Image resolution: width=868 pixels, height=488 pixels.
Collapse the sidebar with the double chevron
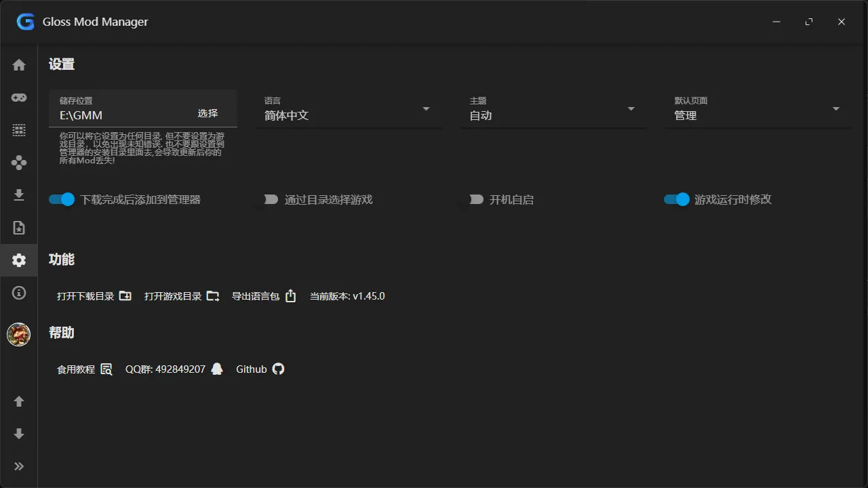(x=18, y=466)
